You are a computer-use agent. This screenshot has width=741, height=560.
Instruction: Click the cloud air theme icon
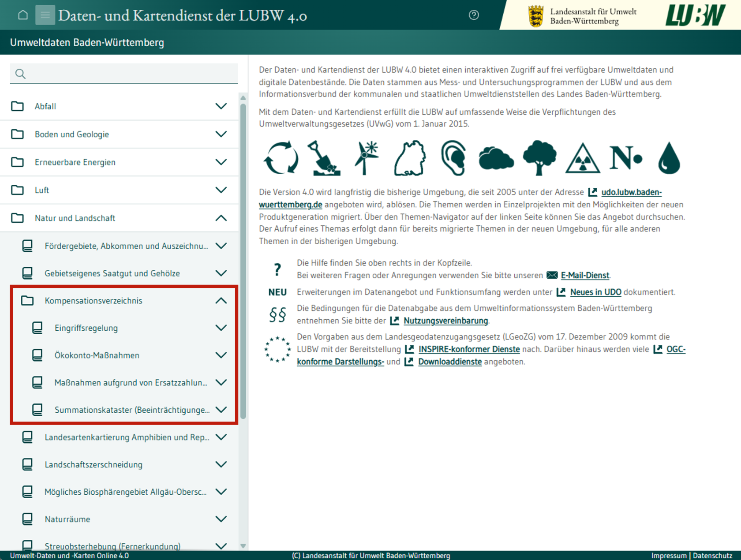coord(496,159)
